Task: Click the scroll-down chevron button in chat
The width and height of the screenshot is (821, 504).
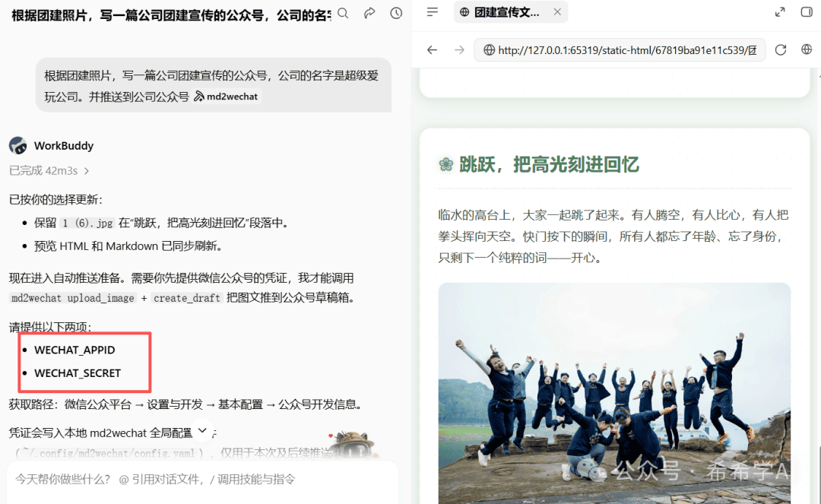Action: pos(203,431)
